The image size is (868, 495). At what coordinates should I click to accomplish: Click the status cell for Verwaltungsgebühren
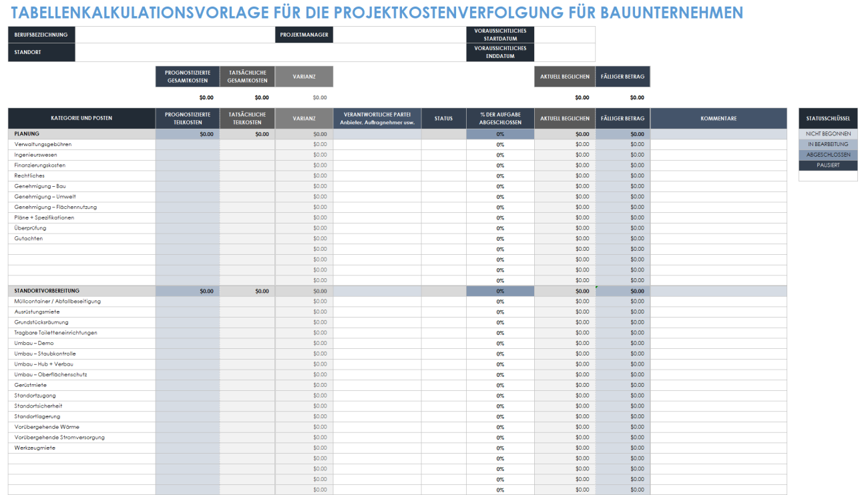point(443,144)
